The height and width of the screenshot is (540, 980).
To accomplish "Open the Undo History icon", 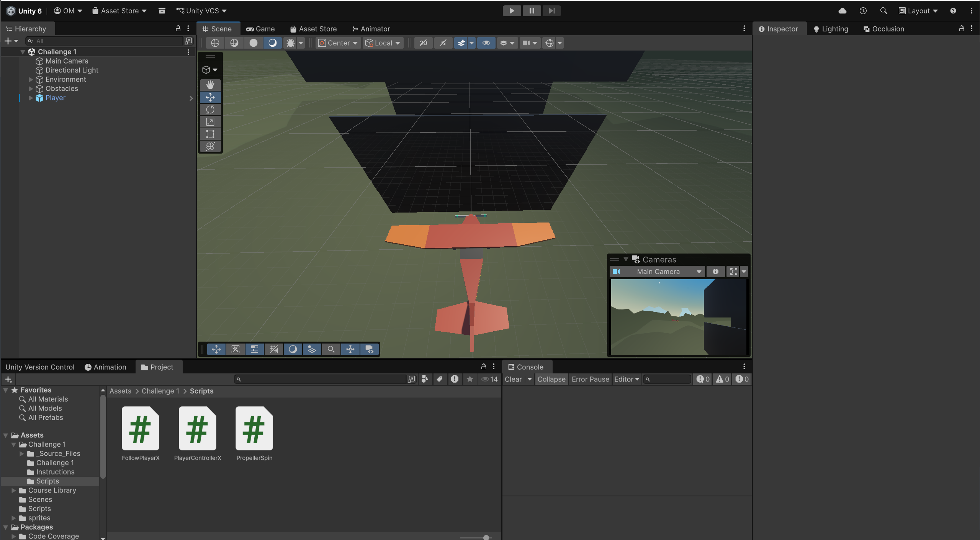I will pyautogui.click(x=863, y=11).
